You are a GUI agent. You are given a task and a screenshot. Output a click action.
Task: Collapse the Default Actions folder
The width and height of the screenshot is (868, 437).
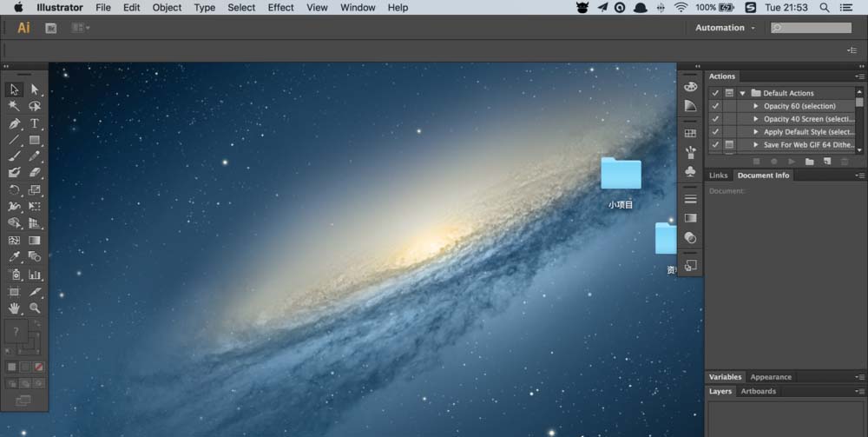pos(742,93)
